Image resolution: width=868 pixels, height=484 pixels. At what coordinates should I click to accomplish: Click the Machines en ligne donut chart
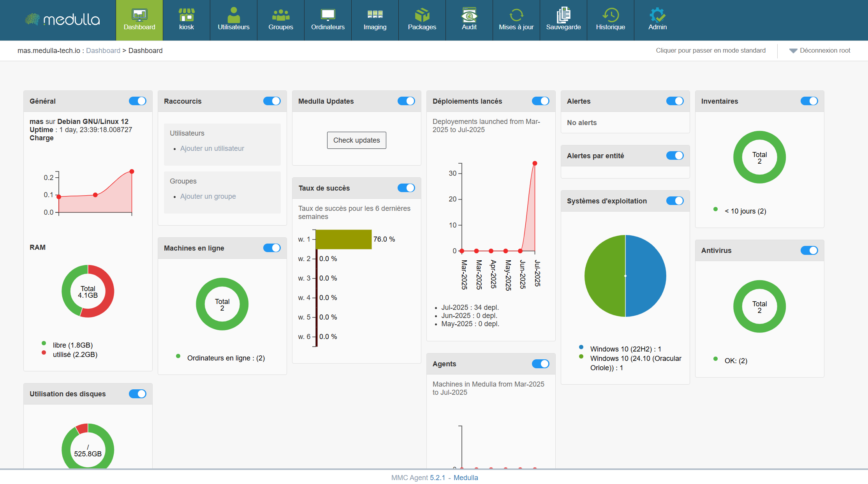click(x=222, y=304)
